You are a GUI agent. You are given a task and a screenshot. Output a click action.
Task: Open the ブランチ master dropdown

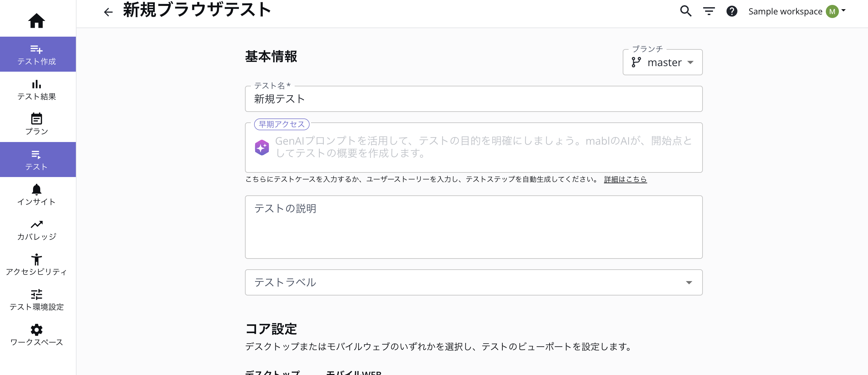(x=663, y=62)
